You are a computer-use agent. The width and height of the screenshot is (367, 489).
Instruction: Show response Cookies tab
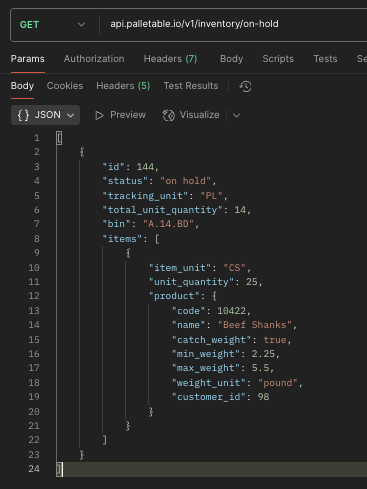tap(65, 86)
